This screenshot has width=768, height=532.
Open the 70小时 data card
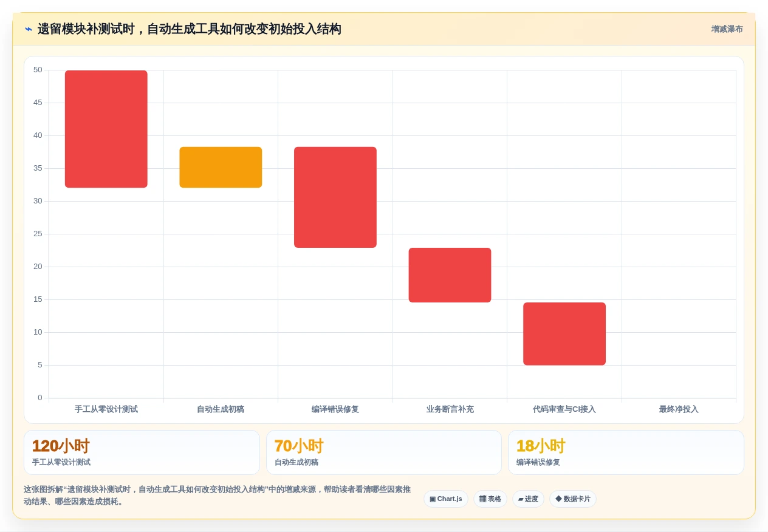(x=384, y=452)
